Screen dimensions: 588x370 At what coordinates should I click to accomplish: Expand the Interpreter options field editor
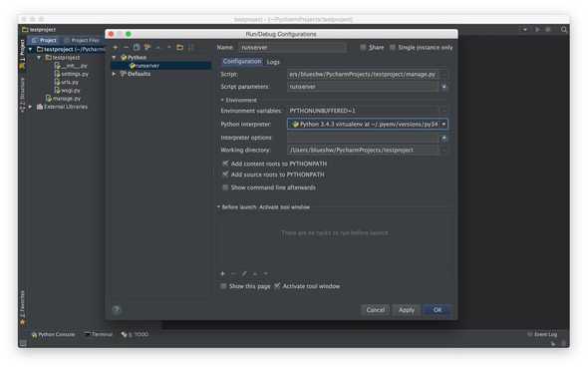(x=444, y=138)
